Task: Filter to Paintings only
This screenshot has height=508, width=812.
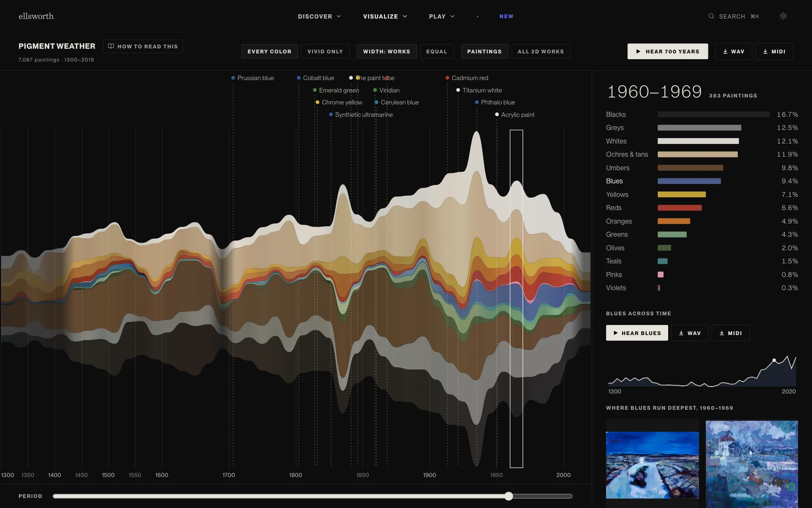Action: pos(484,51)
